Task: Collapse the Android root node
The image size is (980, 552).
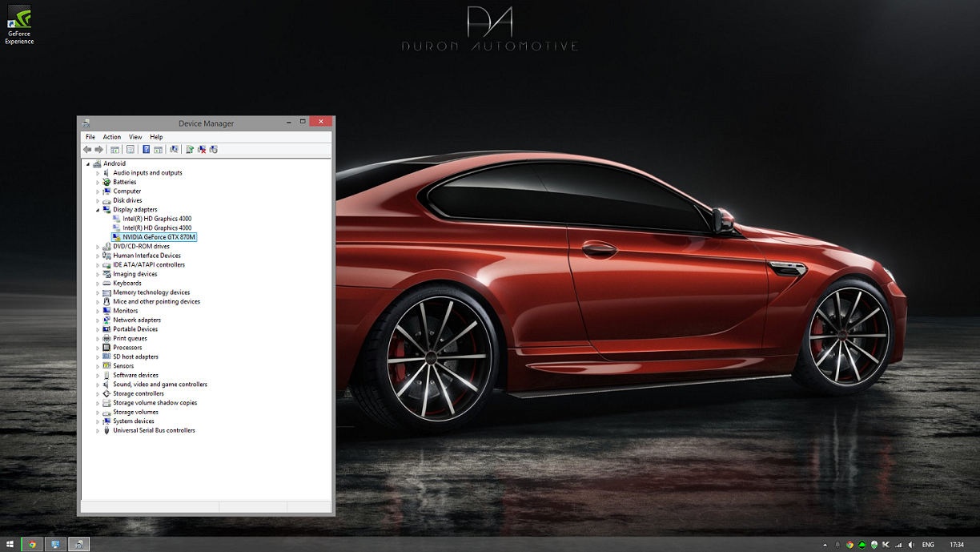Action: [88, 164]
